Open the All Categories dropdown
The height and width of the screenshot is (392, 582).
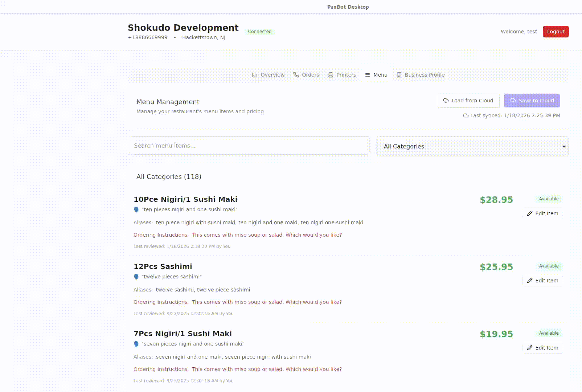[472, 146]
